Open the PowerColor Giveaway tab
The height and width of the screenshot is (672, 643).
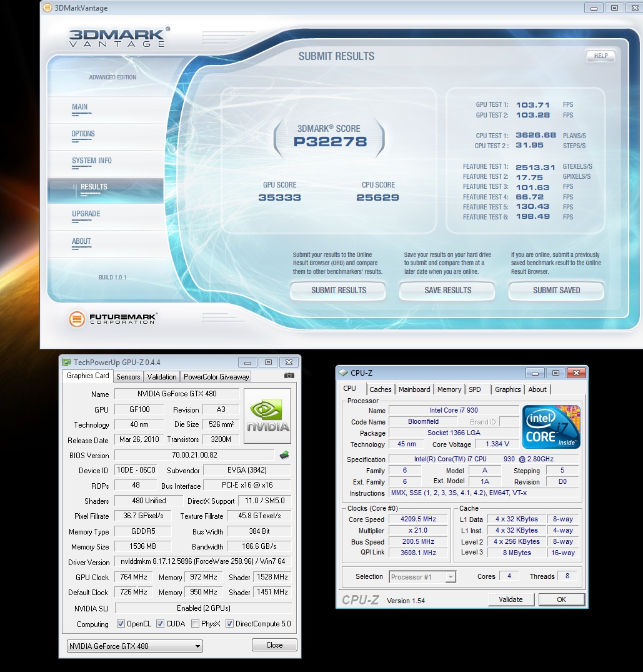(x=216, y=377)
